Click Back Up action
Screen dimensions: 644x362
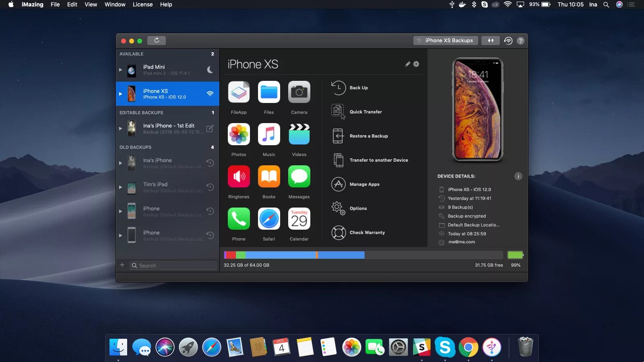click(350, 88)
